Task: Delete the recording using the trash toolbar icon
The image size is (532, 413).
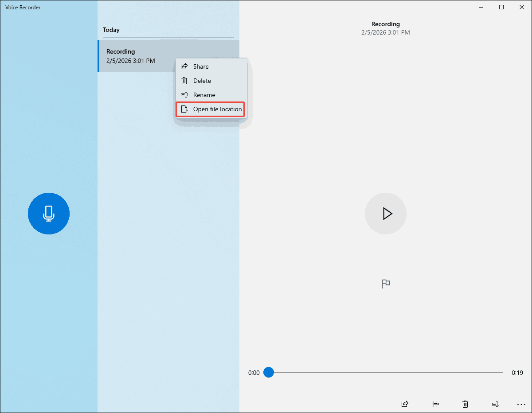Action: point(465,404)
